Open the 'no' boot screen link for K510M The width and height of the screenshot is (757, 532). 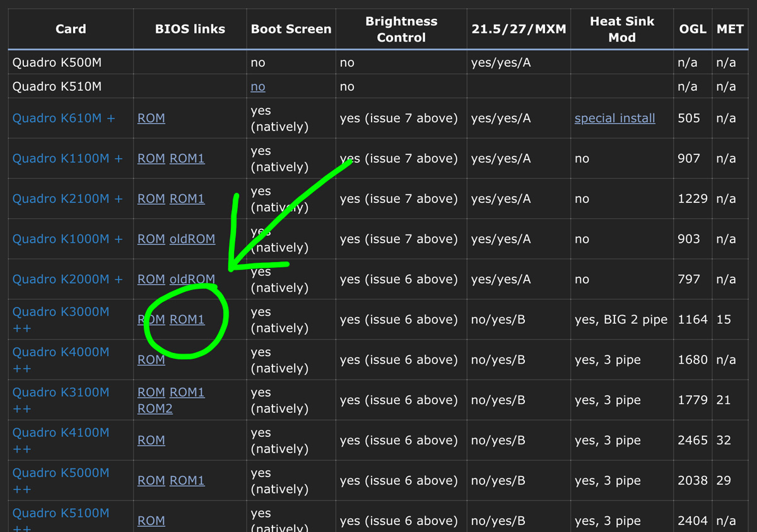click(258, 86)
